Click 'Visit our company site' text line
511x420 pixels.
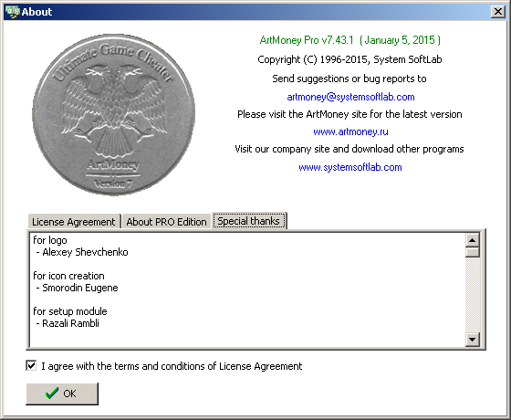(349, 149)
